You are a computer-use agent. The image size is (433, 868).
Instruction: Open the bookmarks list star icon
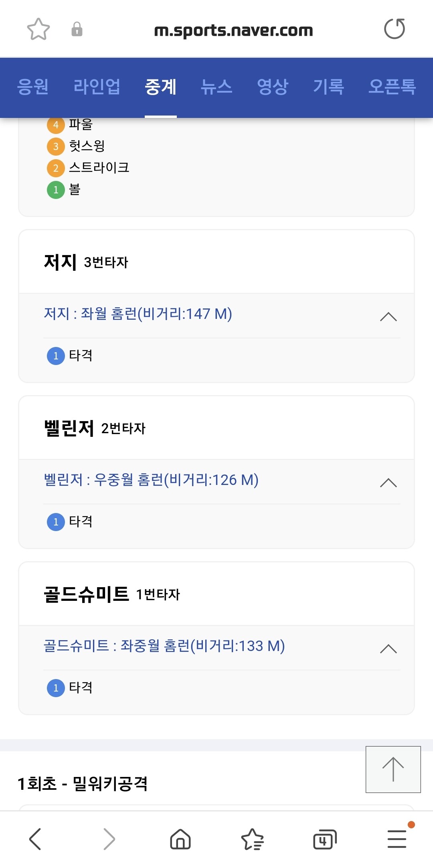coord(253,839)
